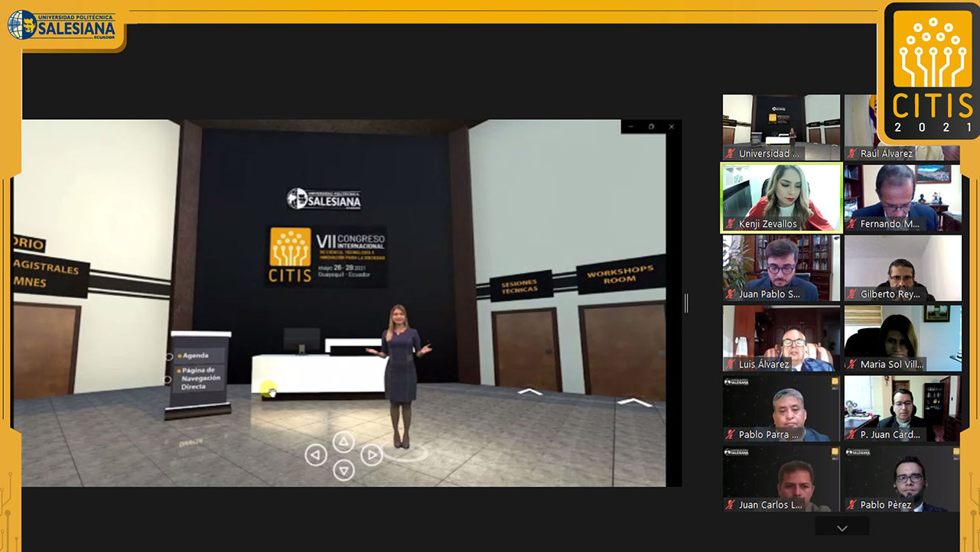Screen dimensions: 980x552
Task: Click the name label 'Juan Carlos L...'
Action: tap(770, 505)
